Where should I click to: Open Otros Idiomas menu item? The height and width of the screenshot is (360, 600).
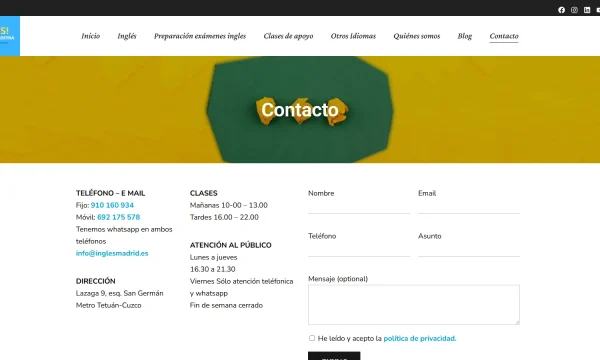pyautogui.click(x=354, y=36)
